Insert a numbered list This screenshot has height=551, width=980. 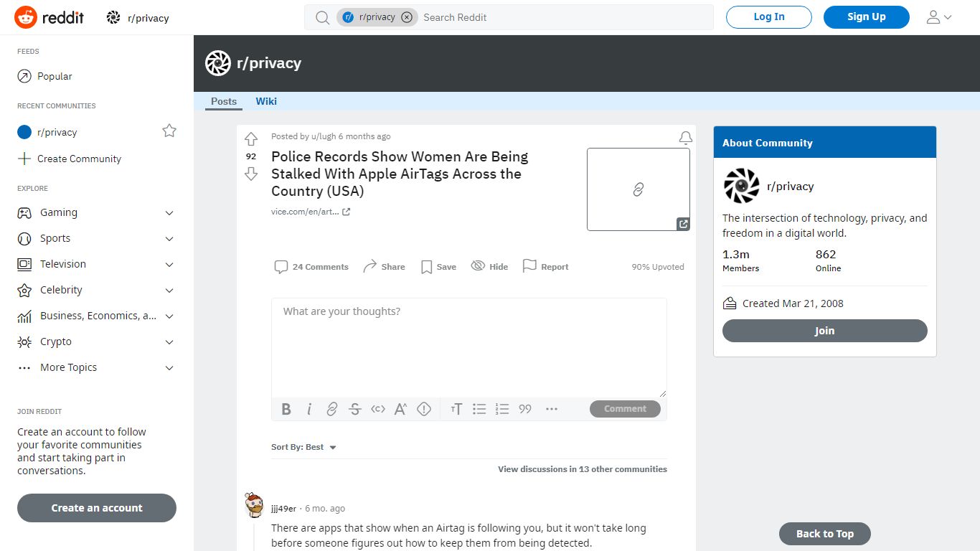[502, 409]
